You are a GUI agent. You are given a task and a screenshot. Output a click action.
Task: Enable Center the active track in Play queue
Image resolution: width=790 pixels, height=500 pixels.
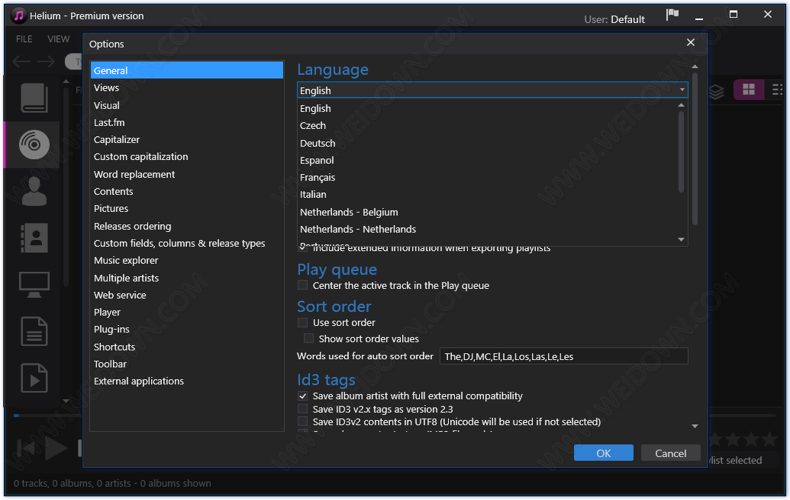[x=303, y=286]
